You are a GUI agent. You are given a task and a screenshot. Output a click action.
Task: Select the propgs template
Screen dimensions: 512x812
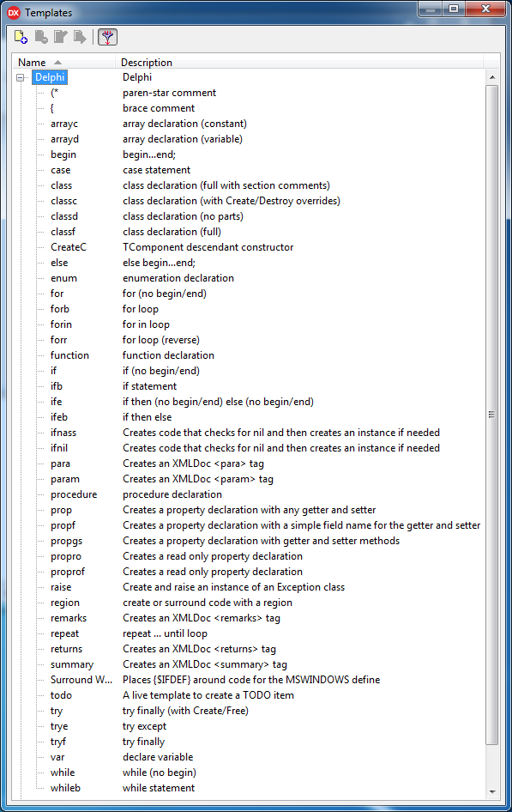[66, 541]
